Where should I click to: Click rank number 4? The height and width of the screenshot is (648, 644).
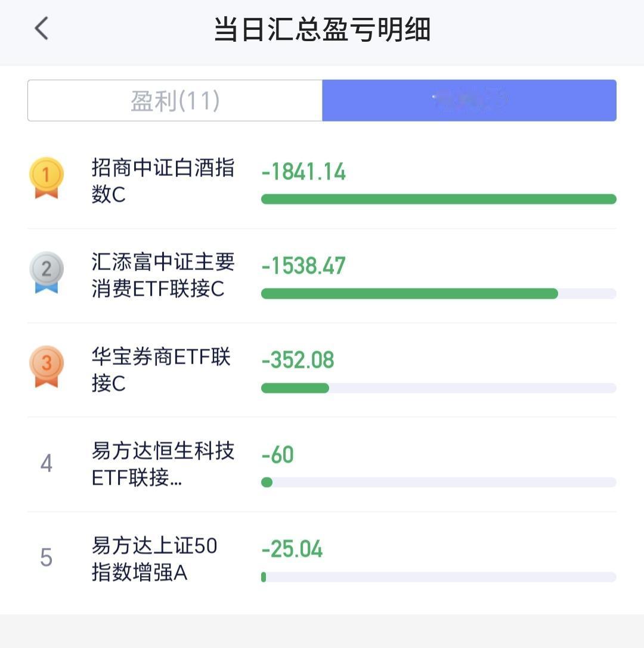pyautogui.click(x=47, y=463)
